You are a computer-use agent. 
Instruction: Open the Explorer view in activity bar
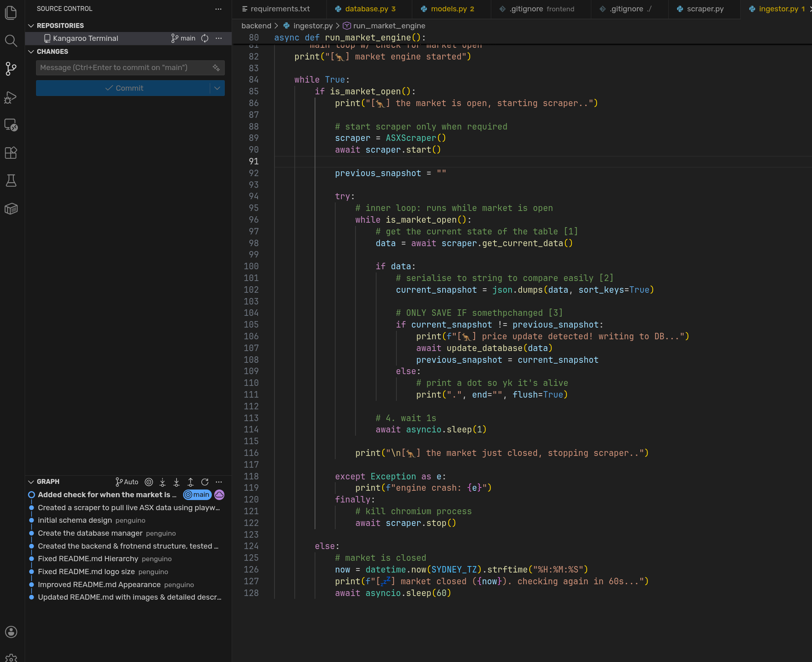point(11,13)
